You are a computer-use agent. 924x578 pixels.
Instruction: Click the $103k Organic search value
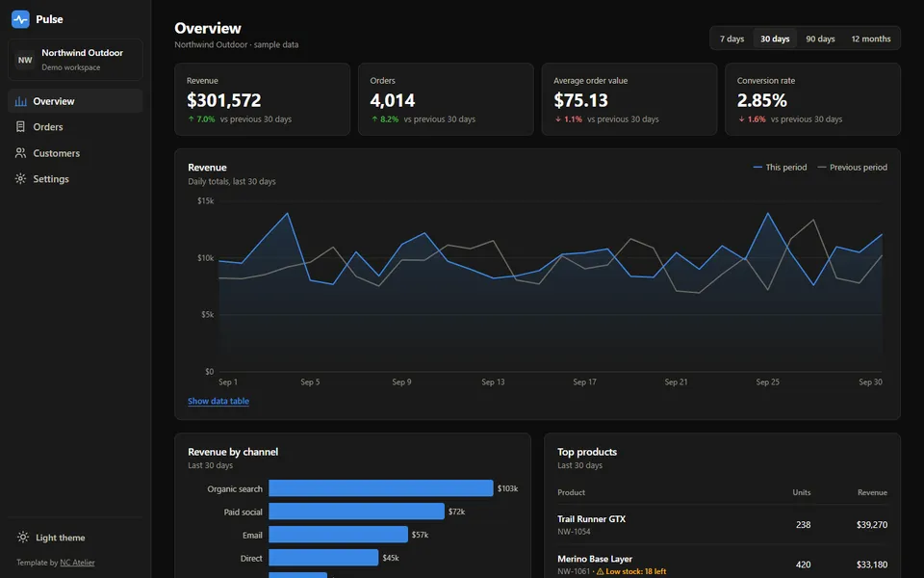(x=507, y=488)
